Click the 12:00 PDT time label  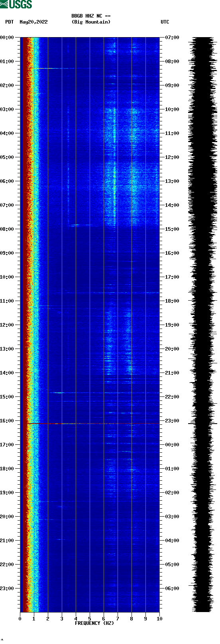(x=7, y=325)
